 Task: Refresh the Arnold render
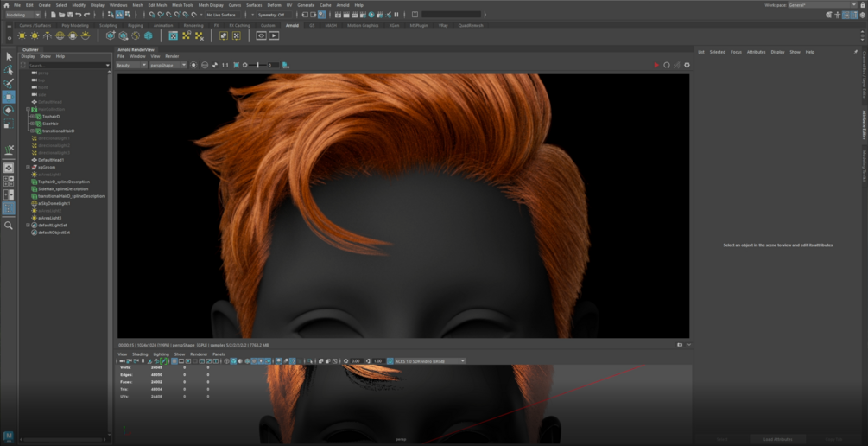coord(667,65)
